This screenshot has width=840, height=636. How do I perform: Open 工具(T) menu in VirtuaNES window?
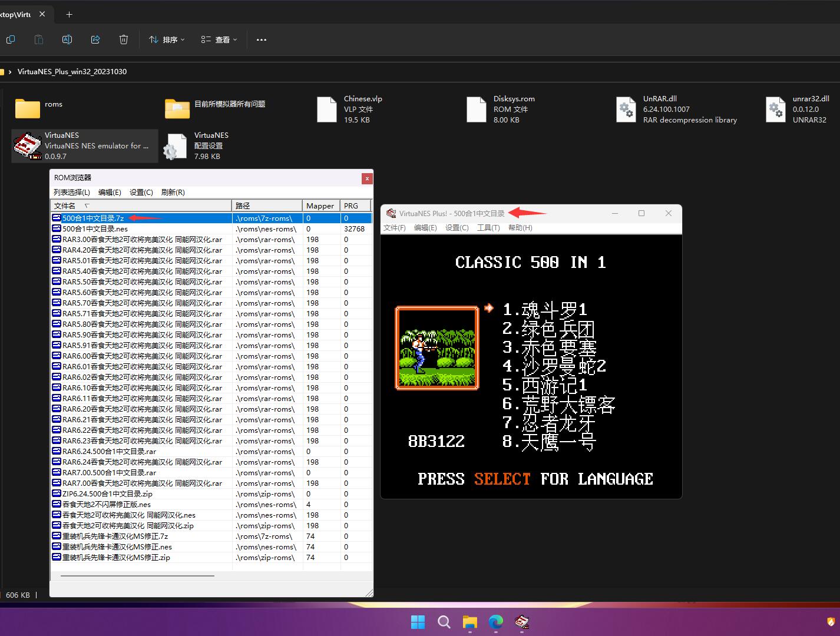point(488,227)
